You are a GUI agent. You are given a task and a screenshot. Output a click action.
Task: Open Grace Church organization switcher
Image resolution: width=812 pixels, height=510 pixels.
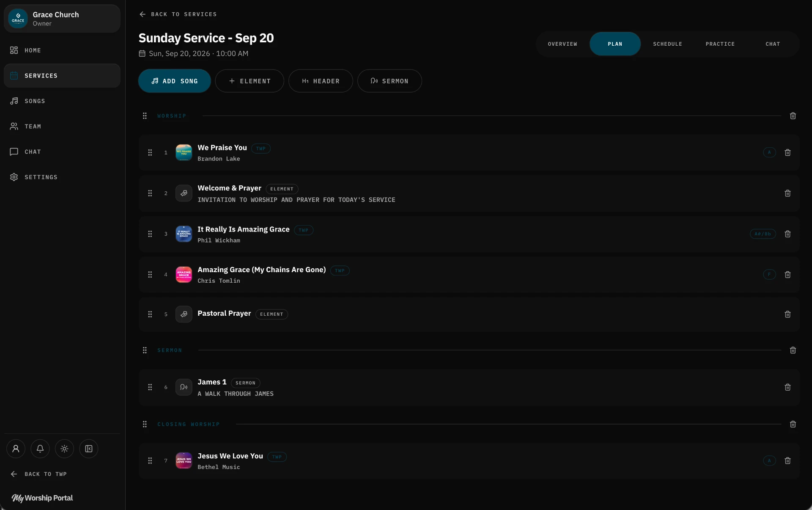click(x=62, y=19)
